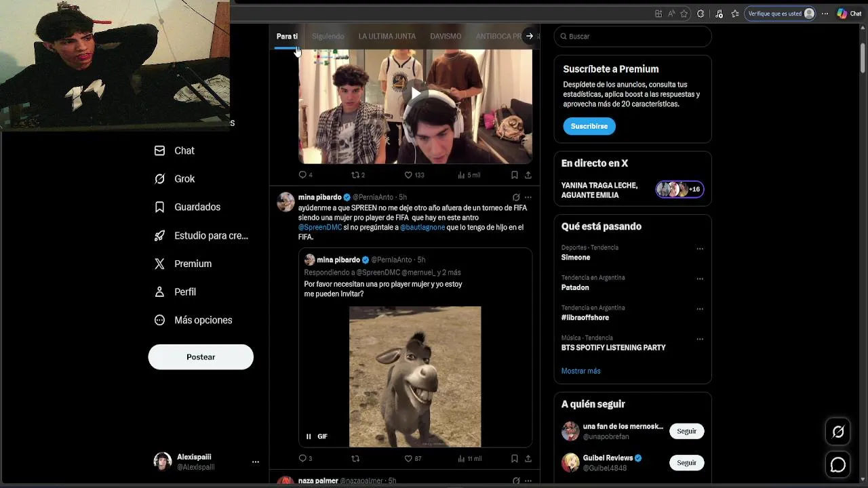Click the Suscribirse button
868x488 pixels.
[589, 126]
